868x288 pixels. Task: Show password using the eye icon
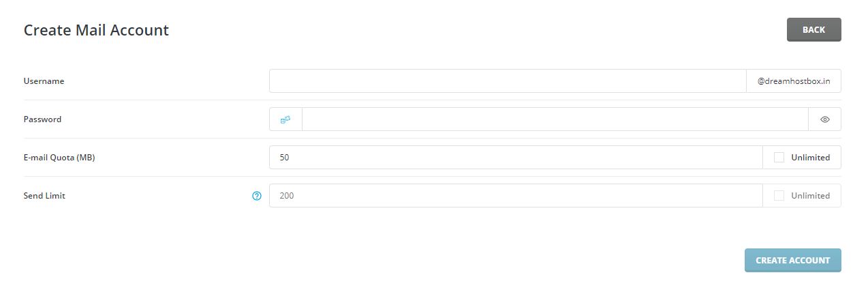pos(824,119)
